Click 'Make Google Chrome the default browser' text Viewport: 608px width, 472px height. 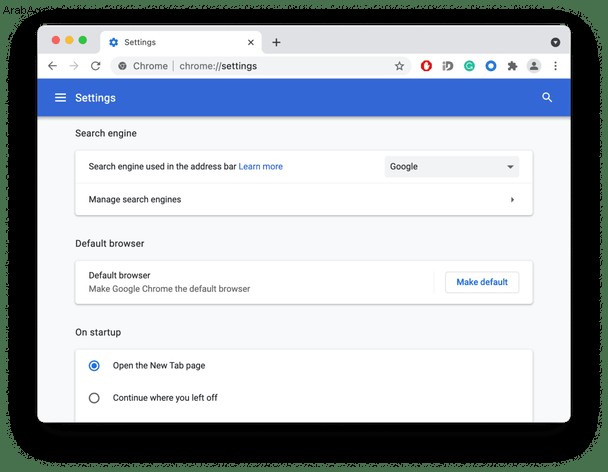169,289
